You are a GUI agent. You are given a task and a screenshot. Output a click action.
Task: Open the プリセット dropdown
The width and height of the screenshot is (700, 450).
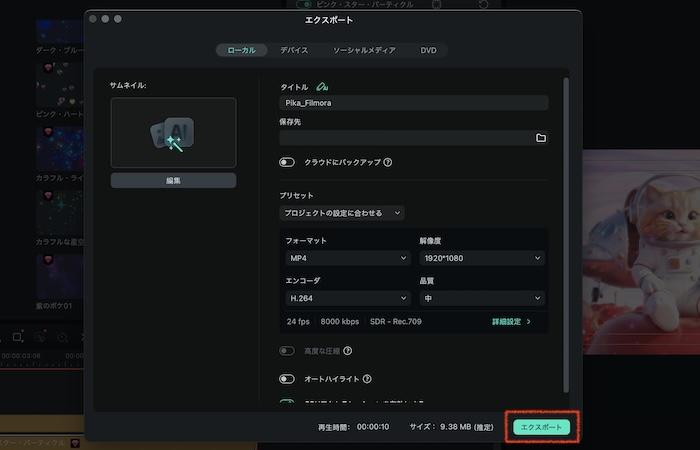pos(342,213)
